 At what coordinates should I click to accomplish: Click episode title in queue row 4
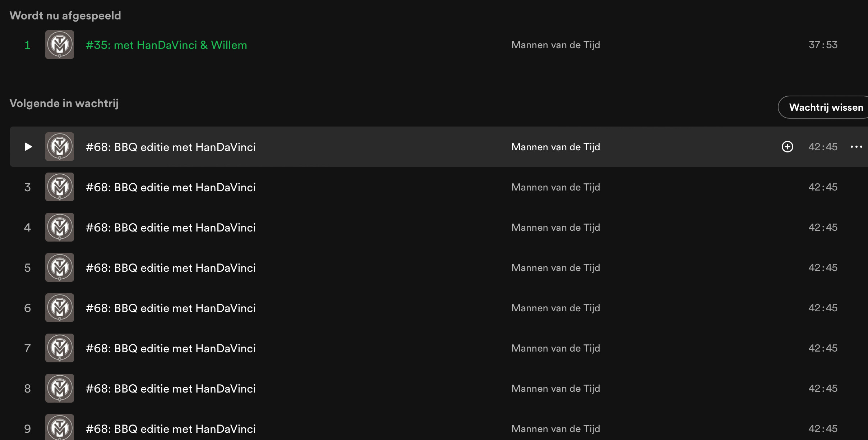(171, 228)
